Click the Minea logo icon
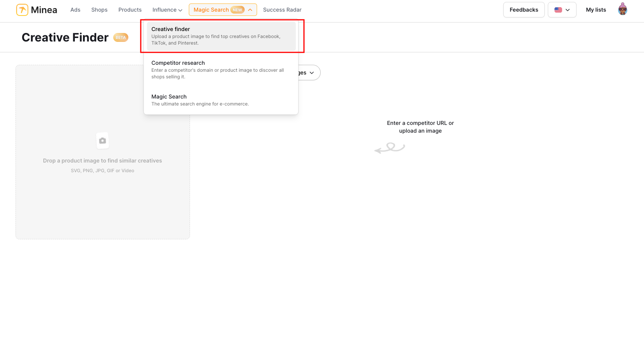 (x=22, y=10)
